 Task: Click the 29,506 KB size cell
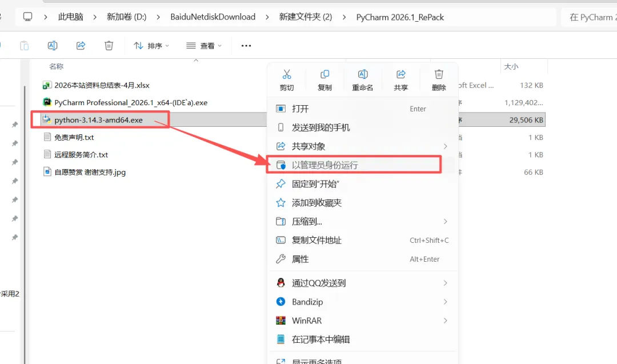[x=526, y=120]
